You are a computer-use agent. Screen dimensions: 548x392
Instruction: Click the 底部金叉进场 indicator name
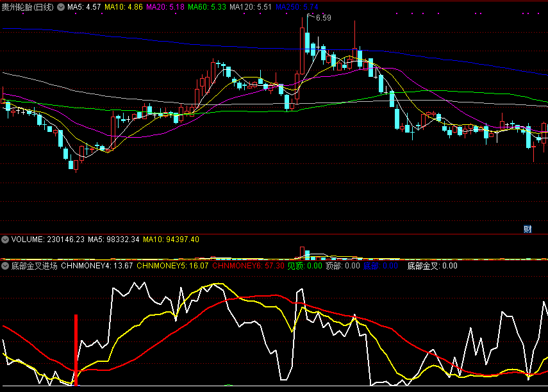click(34, 266)
